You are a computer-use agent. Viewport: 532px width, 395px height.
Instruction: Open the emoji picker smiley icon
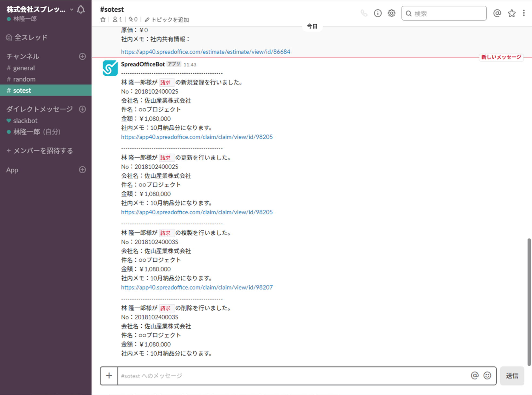click(487, 375)
